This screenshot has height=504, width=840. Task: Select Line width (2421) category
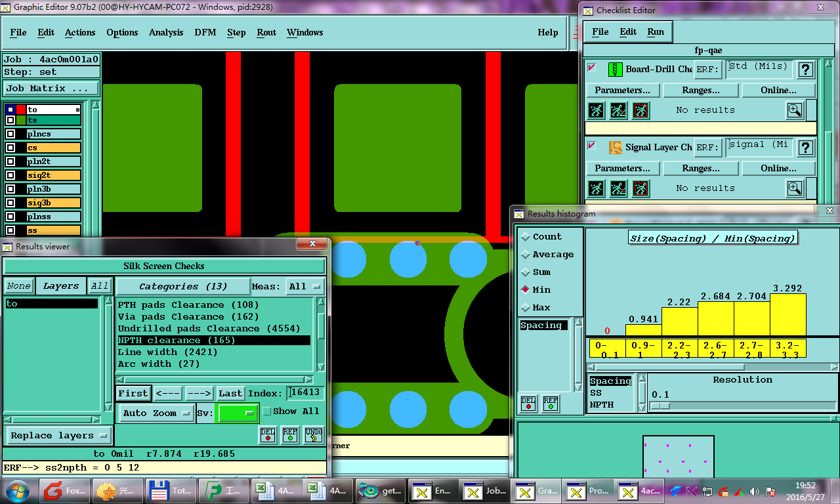(213, 352)
